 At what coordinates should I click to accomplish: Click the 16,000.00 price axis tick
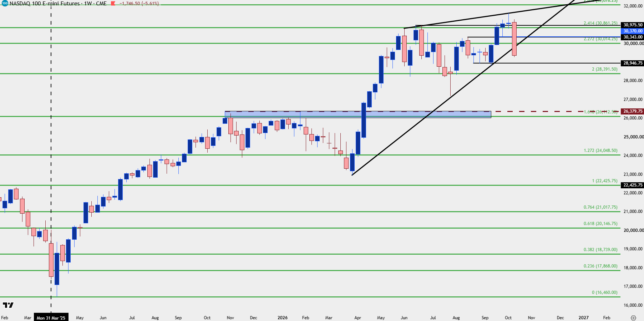pyautogui.click(x=633, y=305)
